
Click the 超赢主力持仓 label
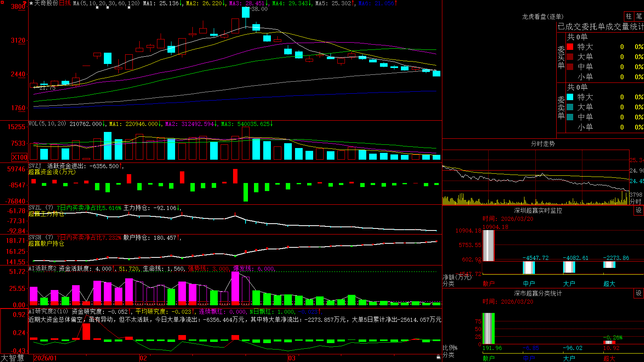[46, 214]
